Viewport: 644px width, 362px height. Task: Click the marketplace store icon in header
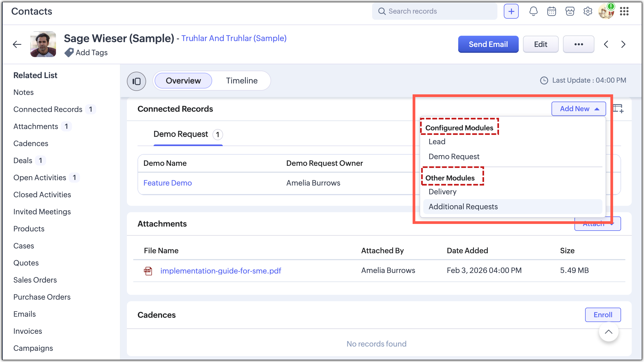tap(570, 11)
